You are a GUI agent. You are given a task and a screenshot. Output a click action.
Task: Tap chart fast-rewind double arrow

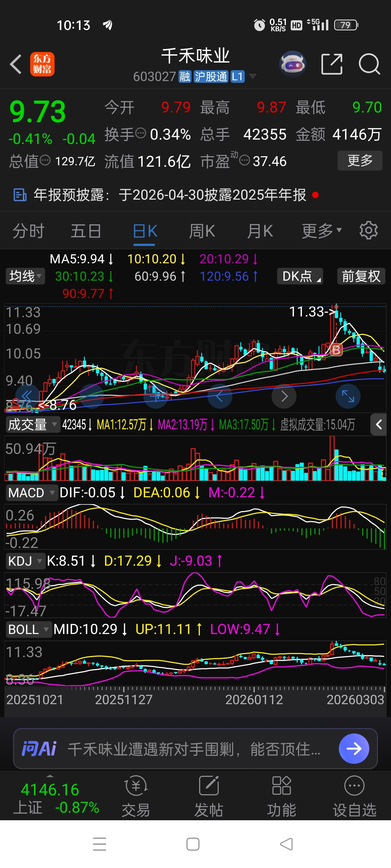point(26,396)
